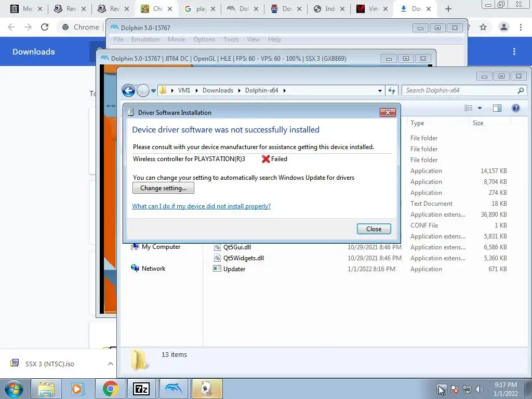Expand the arrow between VM1 and Downloads
The height and width of the screenshot is (399, 532).
(196, 90)
